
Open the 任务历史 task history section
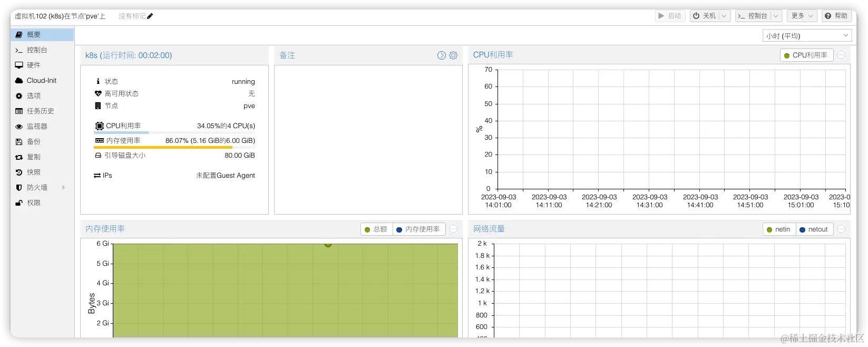click(x=42, y=111)
